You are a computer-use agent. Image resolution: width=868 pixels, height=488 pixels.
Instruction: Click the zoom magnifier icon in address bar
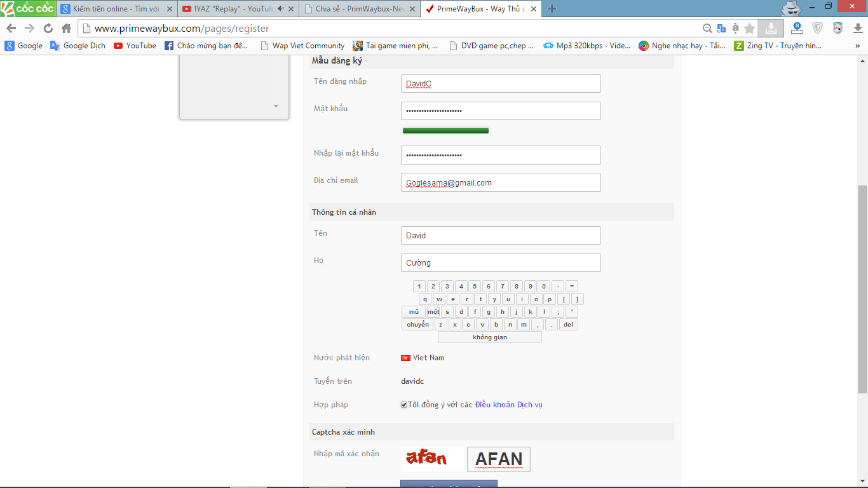(707, 29)
